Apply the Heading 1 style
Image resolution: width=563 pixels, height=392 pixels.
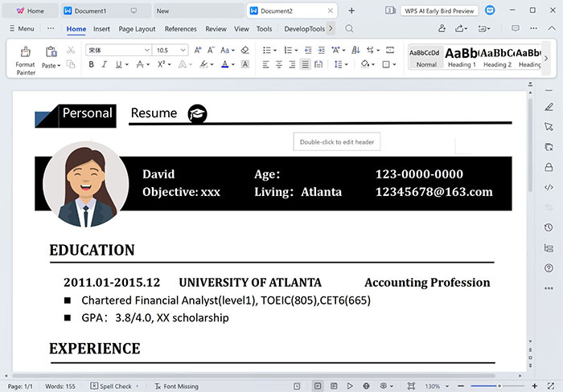coord(462,55)
